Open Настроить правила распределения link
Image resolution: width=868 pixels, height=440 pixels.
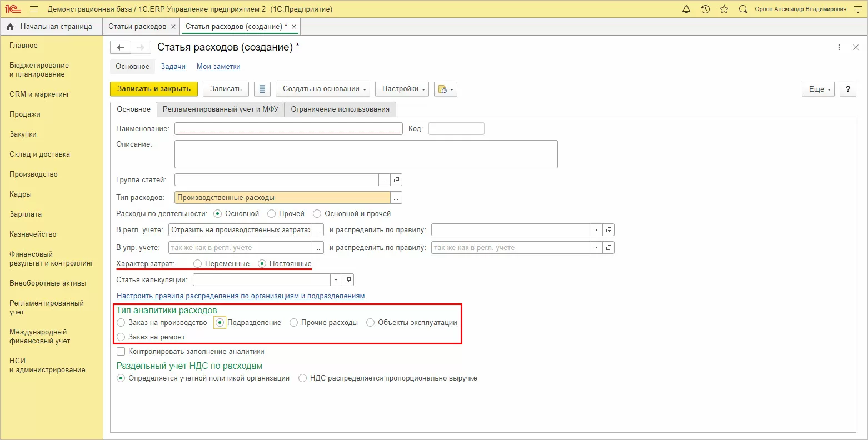(241, 296)
